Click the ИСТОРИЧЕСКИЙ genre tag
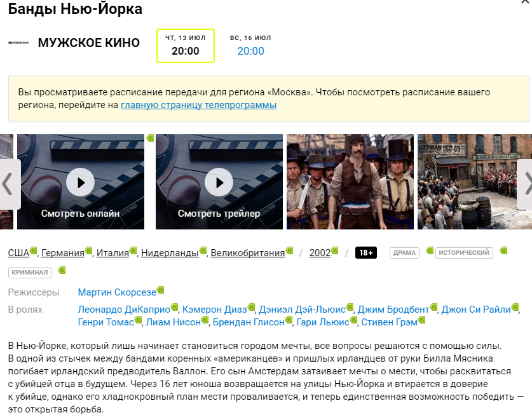The width and height of the screenshot is (532, 415). coord(464,253)
